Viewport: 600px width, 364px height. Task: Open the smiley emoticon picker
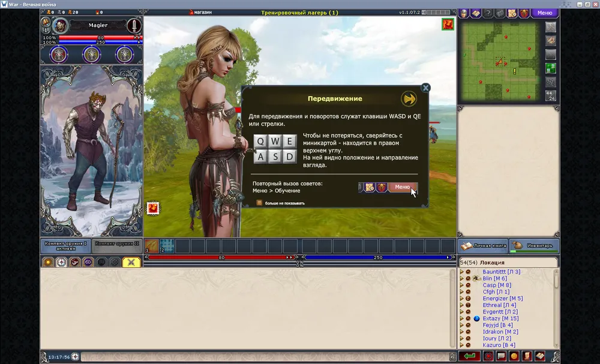click(x=514, y=356)
